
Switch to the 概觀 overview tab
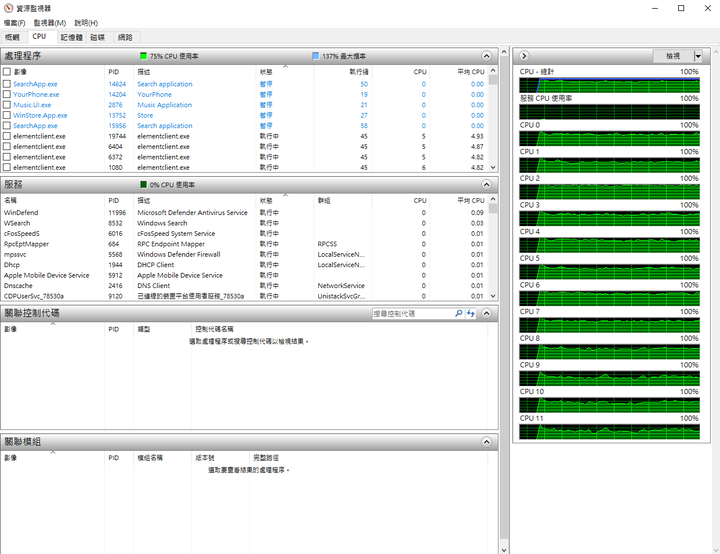13,37
